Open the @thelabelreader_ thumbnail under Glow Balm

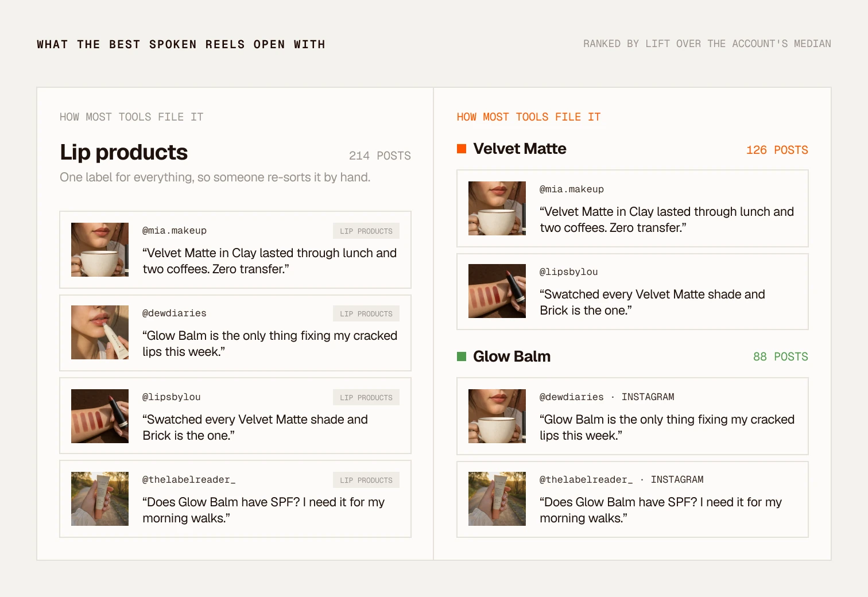tap(497, 499)
